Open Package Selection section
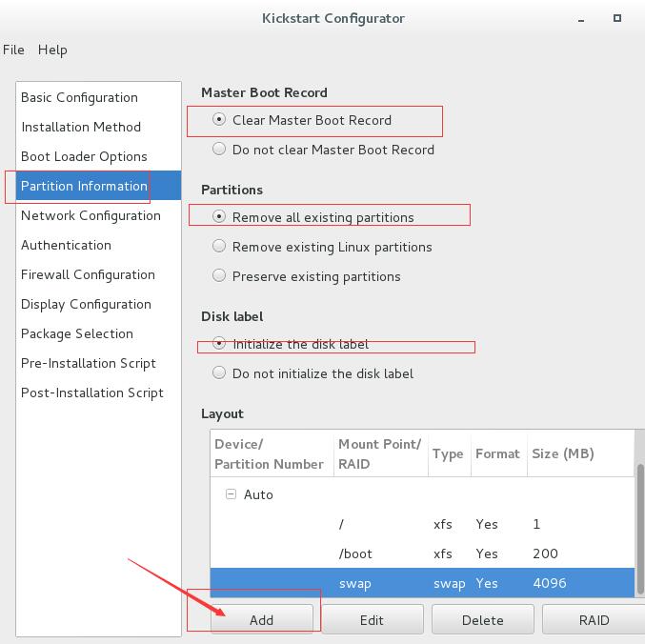This screenshot has height=644, width=645. 98,333
